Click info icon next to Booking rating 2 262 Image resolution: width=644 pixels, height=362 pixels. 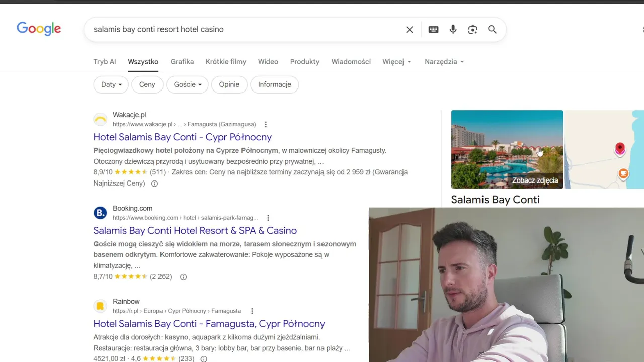tap(183, 277)
